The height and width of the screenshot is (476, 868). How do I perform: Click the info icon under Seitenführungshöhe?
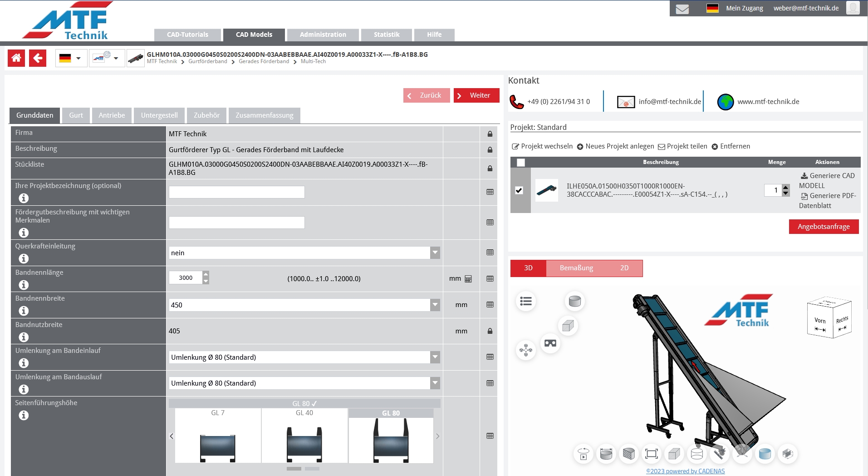coord(24,415)
